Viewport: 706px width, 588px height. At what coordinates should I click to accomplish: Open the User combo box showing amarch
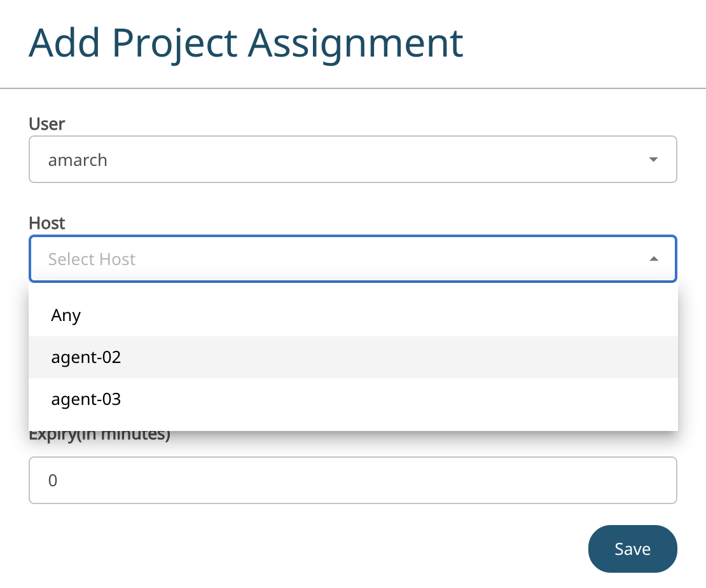352,160
